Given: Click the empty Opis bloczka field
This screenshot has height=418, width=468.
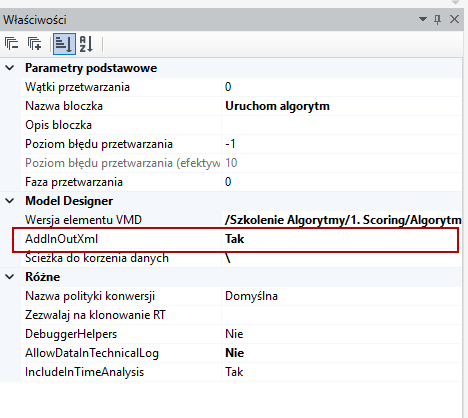Looking at the screenshot, I should click(342, 125).
